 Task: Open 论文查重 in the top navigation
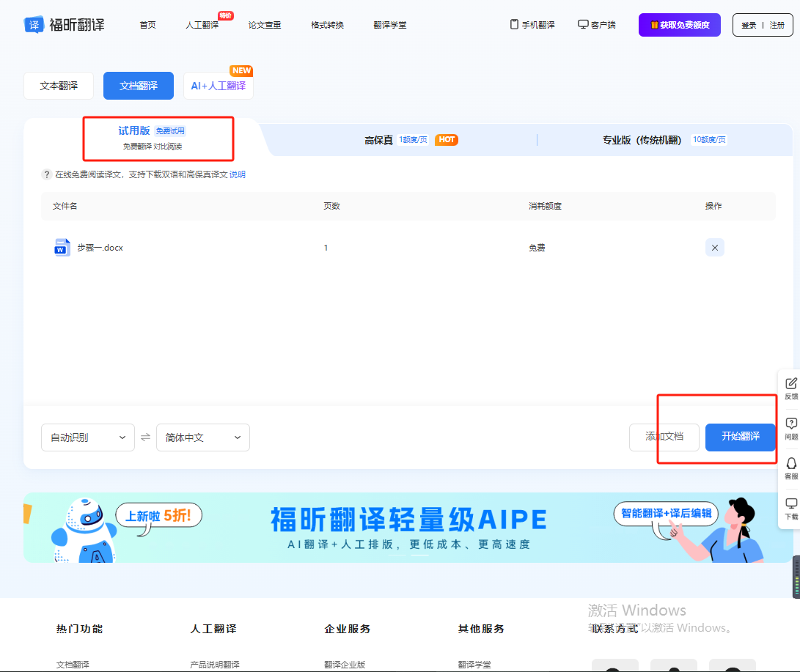tap(264, 25)
